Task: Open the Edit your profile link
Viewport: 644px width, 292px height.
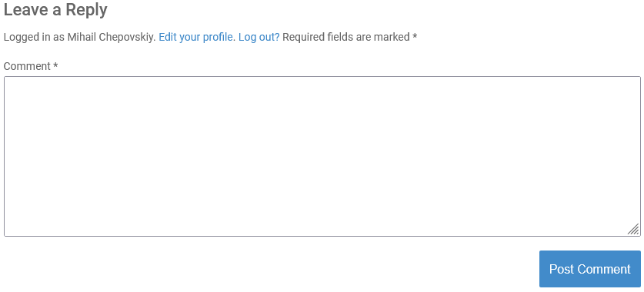Action: click(196, 37)
